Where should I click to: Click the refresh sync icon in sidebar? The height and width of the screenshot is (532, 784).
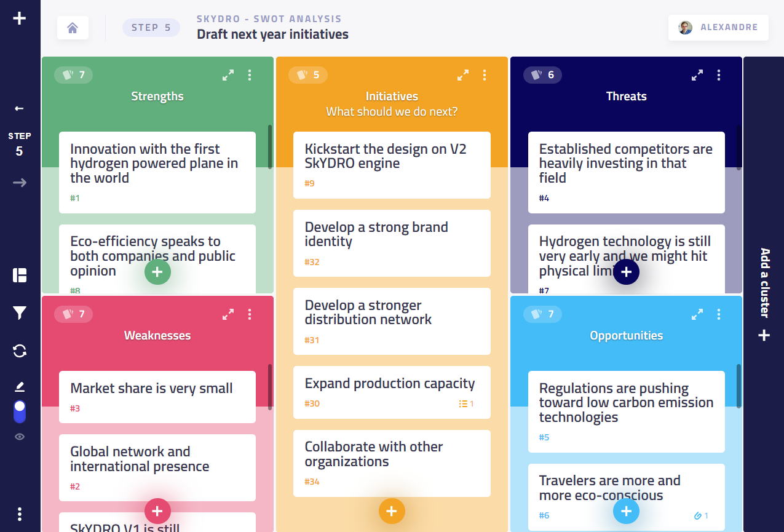coord(20,351)
